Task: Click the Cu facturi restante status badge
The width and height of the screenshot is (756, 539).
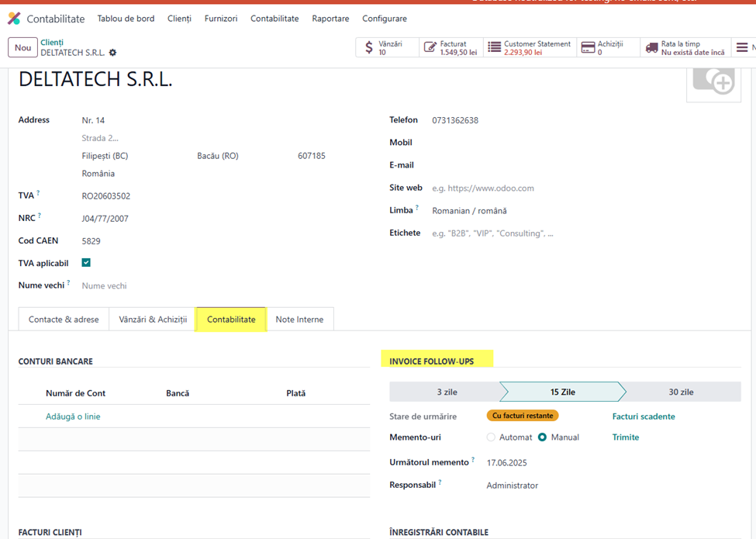Action: (x=523, y=416)
